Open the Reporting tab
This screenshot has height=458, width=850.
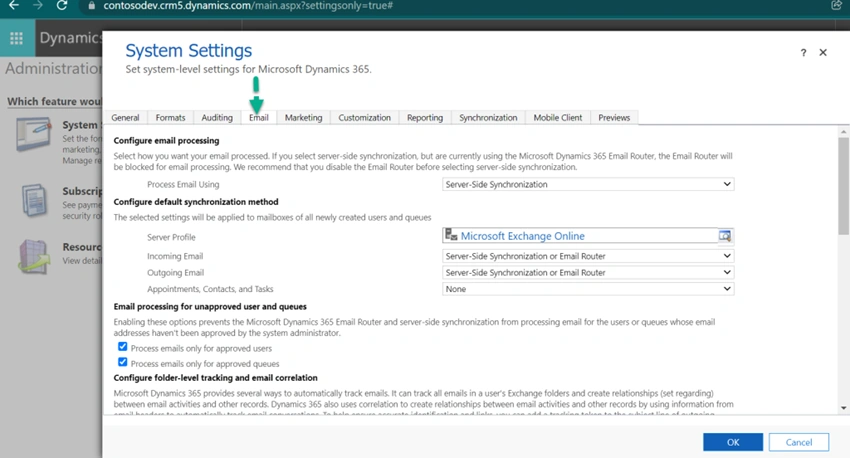coord(425,118)
